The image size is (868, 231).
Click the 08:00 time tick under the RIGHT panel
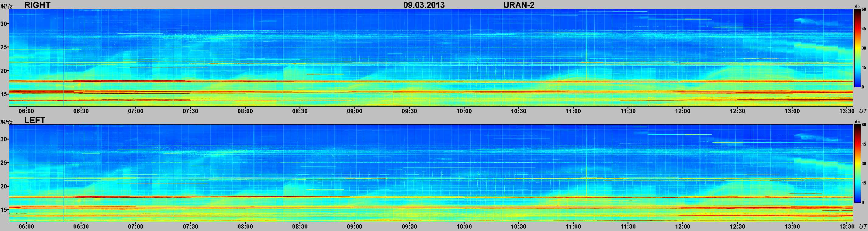pyautogui.click(x=245, y=111)
